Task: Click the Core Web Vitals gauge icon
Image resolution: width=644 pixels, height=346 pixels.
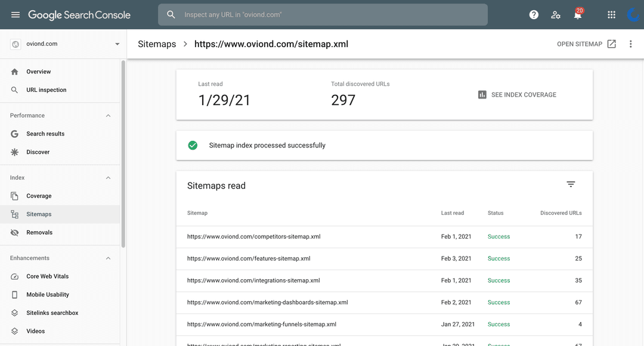Action: click(14, 277)
